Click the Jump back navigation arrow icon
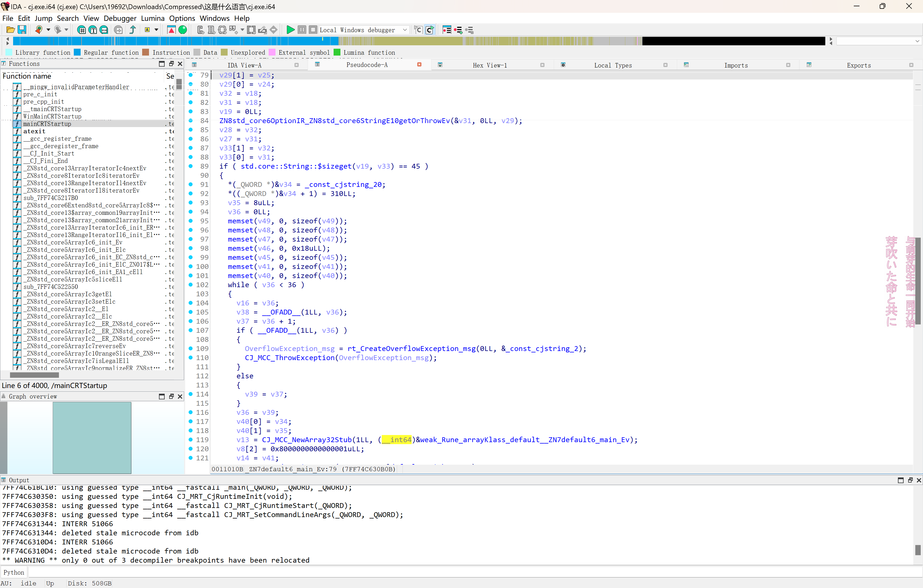Screen dimensions: 923x588 click(38, 30)
